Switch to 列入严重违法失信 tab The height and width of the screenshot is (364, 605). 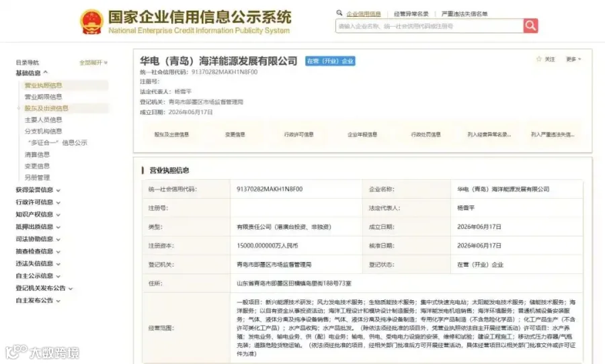coord(553,134)
